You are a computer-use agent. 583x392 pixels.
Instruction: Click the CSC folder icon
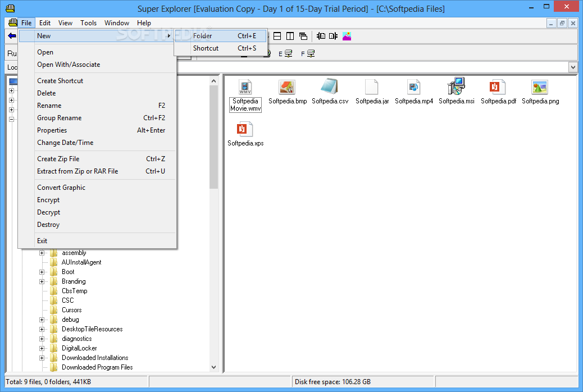(54, 300)
